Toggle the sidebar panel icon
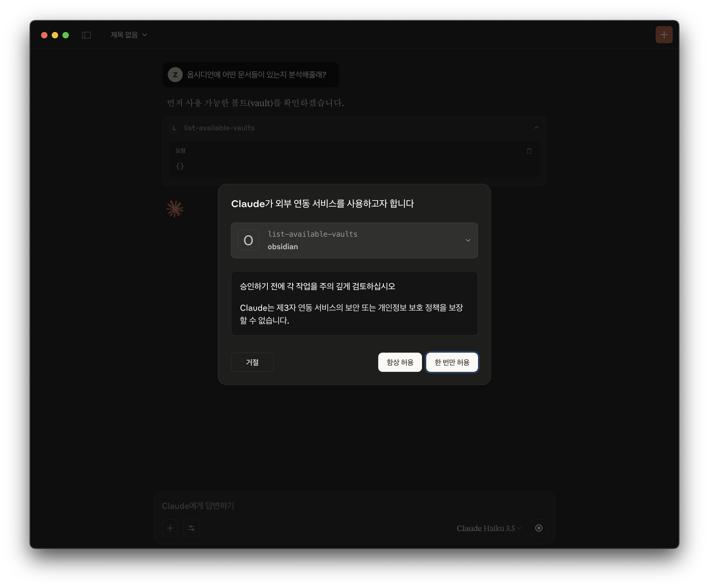 click(x=86, y=35)
